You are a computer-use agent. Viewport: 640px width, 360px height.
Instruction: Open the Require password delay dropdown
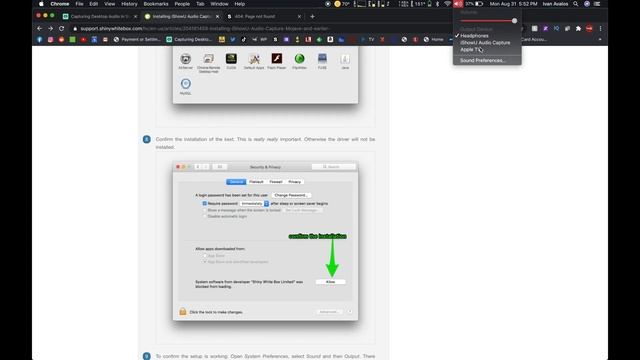click(x=254, y=203)
